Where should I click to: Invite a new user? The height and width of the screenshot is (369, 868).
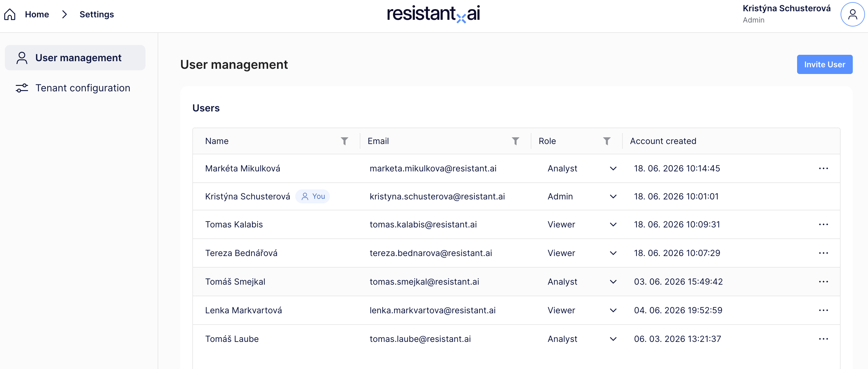tap(824, 64)
